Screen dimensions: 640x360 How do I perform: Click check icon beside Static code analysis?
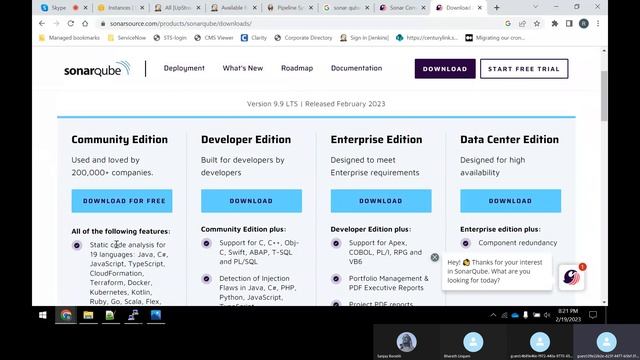pos(77,245)
